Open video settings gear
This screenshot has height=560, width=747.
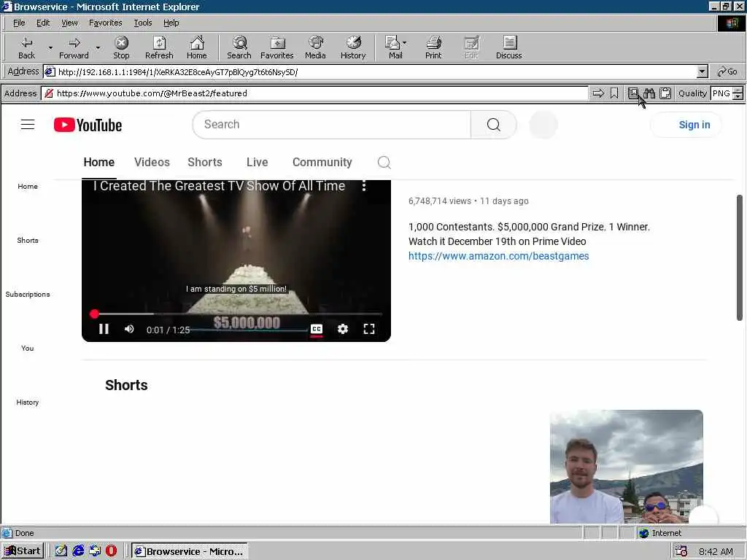click(x=343, y=329)
